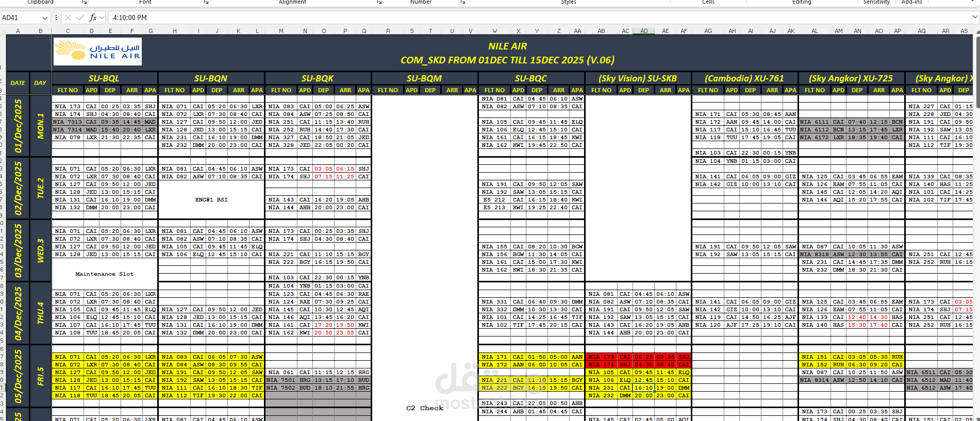Open the Clipboard dialog launcher
This screenshot has width=980, height=421.
point(84,2)
